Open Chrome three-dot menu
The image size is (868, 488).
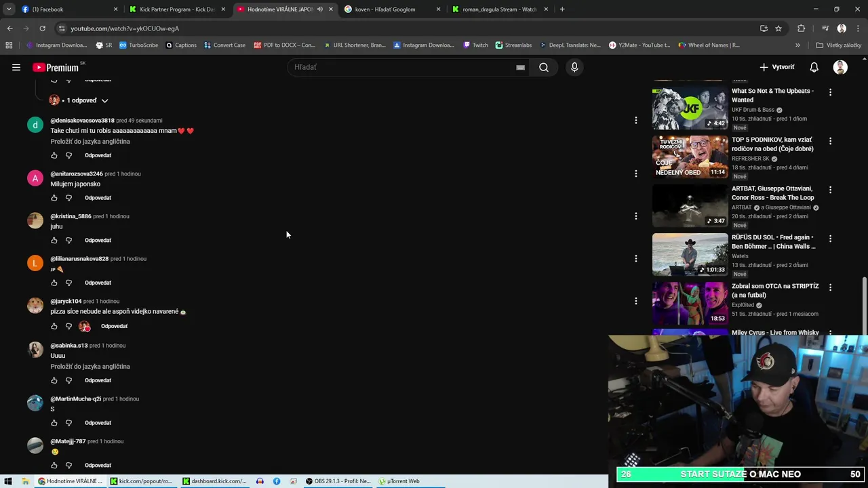pyautogui.click(x=859, y=28)
